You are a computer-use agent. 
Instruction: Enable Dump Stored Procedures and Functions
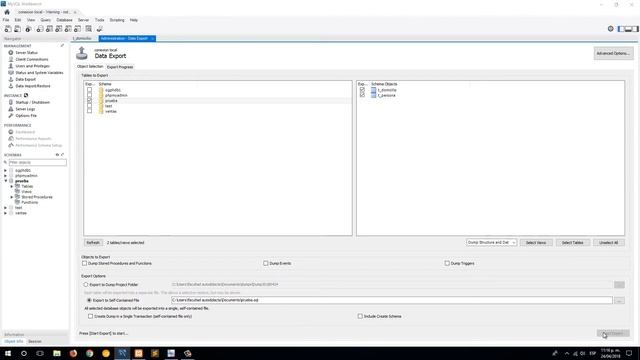point(84,263)
